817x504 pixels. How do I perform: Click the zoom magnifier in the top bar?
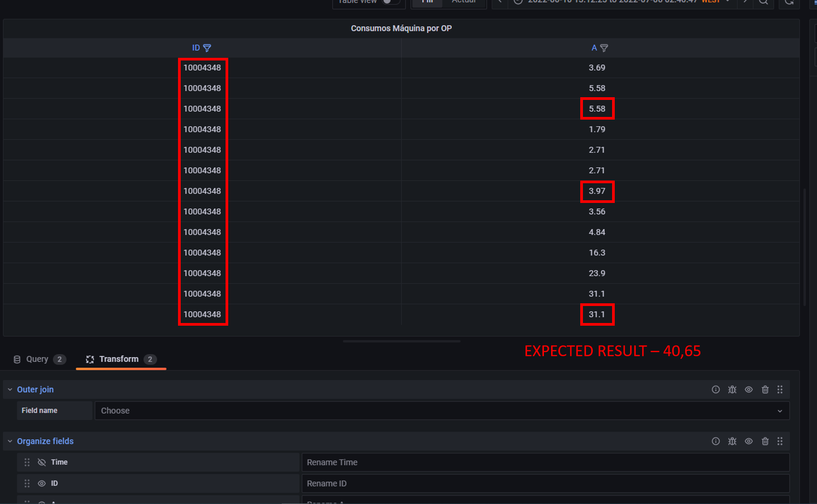pos(763,3)
